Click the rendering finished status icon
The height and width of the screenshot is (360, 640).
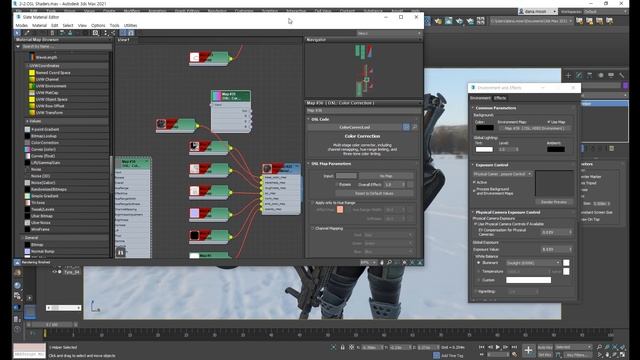click(x=17, y=262)
